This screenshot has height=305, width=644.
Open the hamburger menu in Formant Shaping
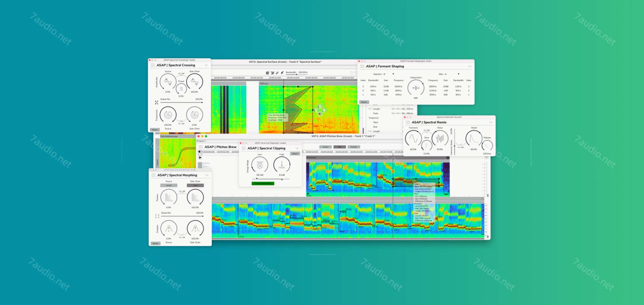362,66
